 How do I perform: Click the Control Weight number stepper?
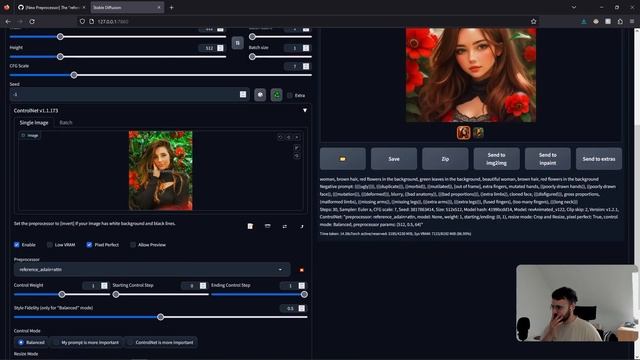104,286
